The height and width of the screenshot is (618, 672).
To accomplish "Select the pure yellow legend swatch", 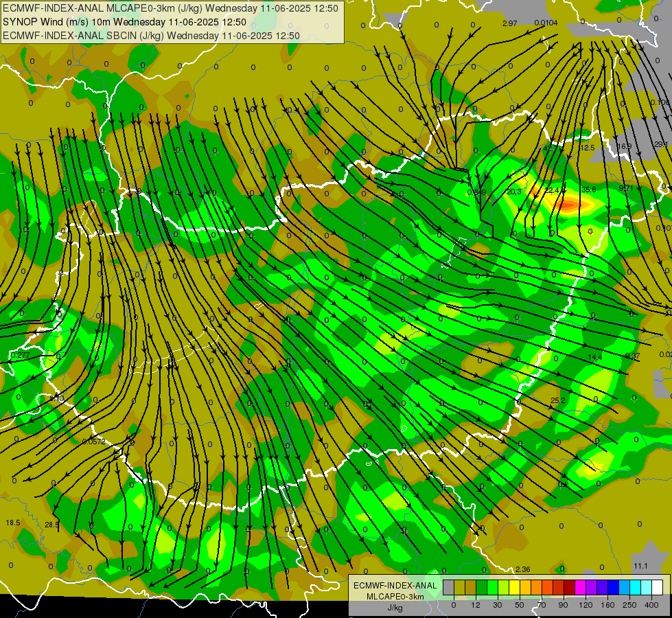I will point(515,587).
